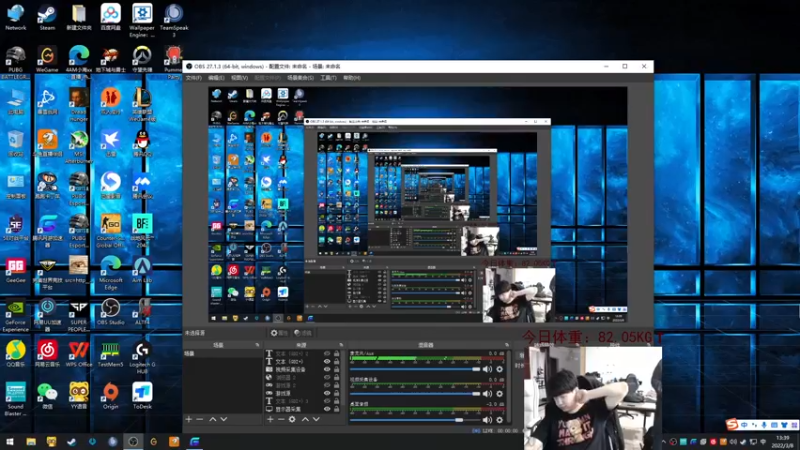Remove the selected scene with the minus button
This screenshot has height=450, width=800.
tap(199, 419)
